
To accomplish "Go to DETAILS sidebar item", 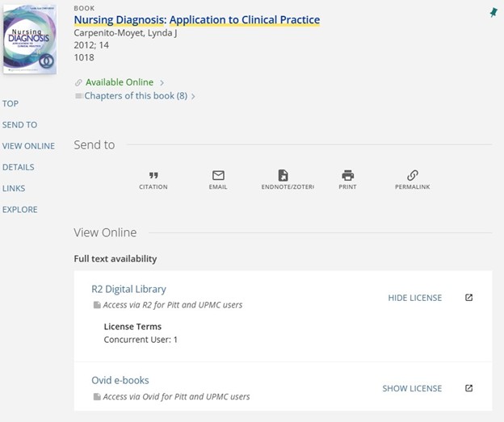I will pyautogui.click(x=19, y=167).
